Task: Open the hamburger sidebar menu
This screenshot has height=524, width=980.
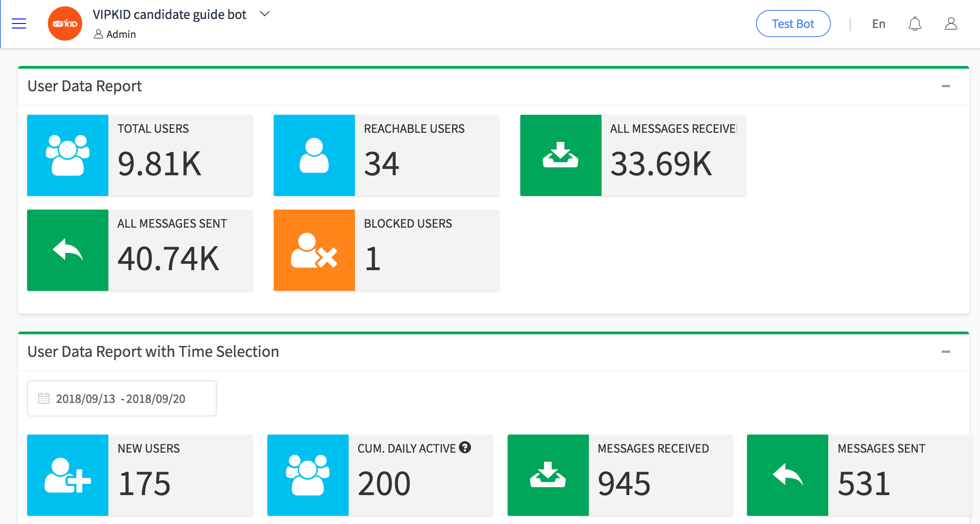Action: click(x=19, y=23)
